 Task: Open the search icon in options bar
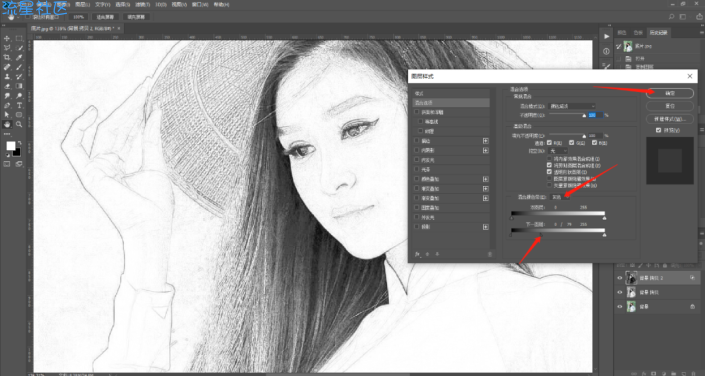tap(671, 17)
